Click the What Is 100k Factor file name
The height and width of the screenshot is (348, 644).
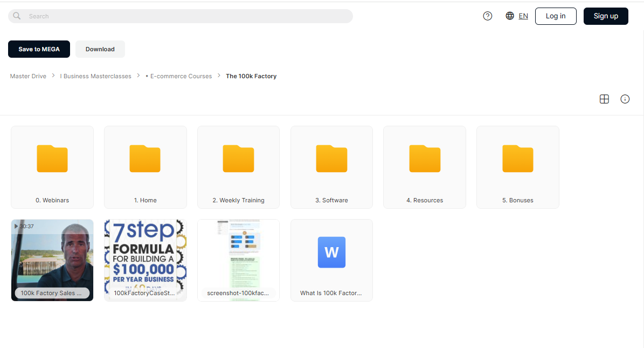(331, 294)
